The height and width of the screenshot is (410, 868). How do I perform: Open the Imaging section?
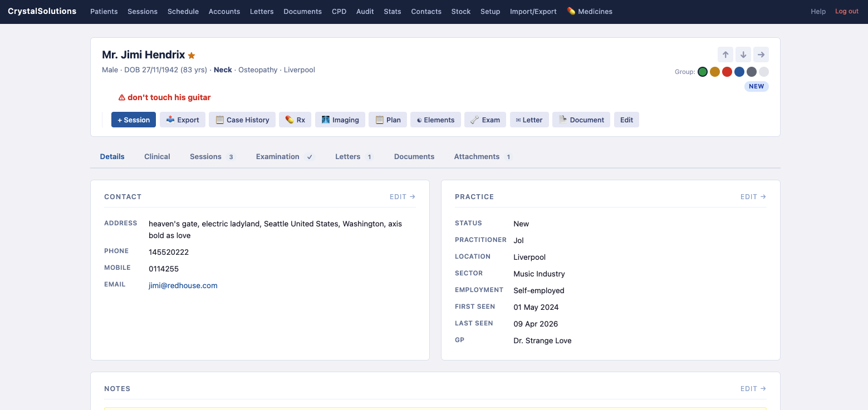pos(340,120)
